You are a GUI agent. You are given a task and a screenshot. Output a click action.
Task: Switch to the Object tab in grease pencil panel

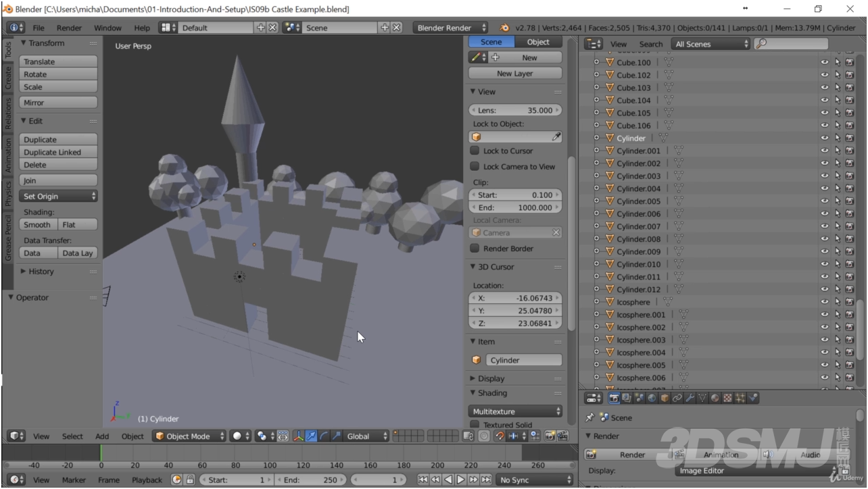point(538,42)
